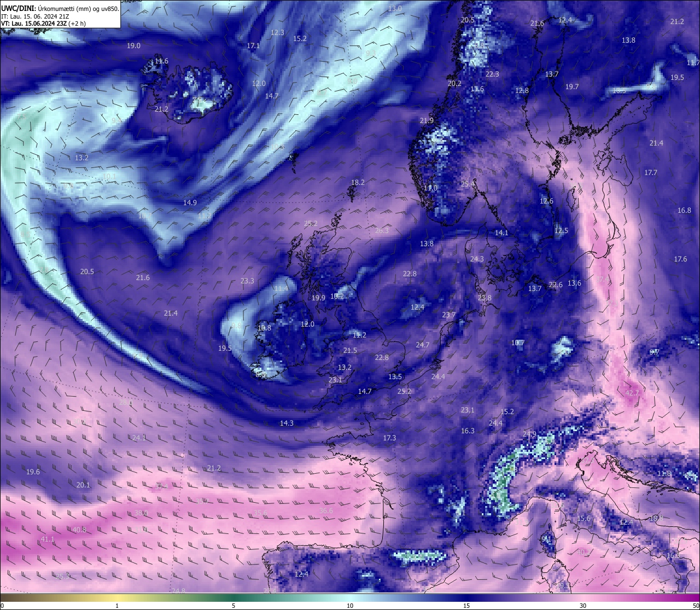Click the 13.6 value label
This screenshot has height=610, width=700.
tap(574, 283)
